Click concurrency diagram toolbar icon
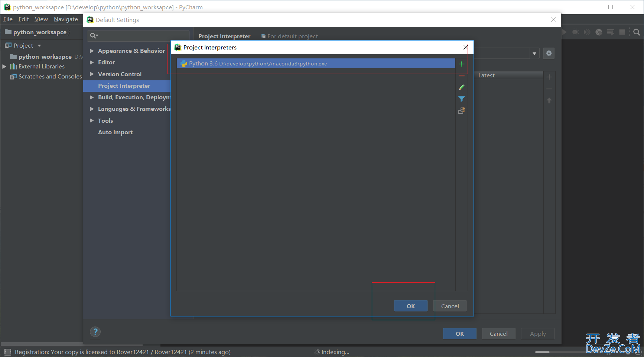The height and width of the screenshot is (357, 644). click(x=611, y=32)
